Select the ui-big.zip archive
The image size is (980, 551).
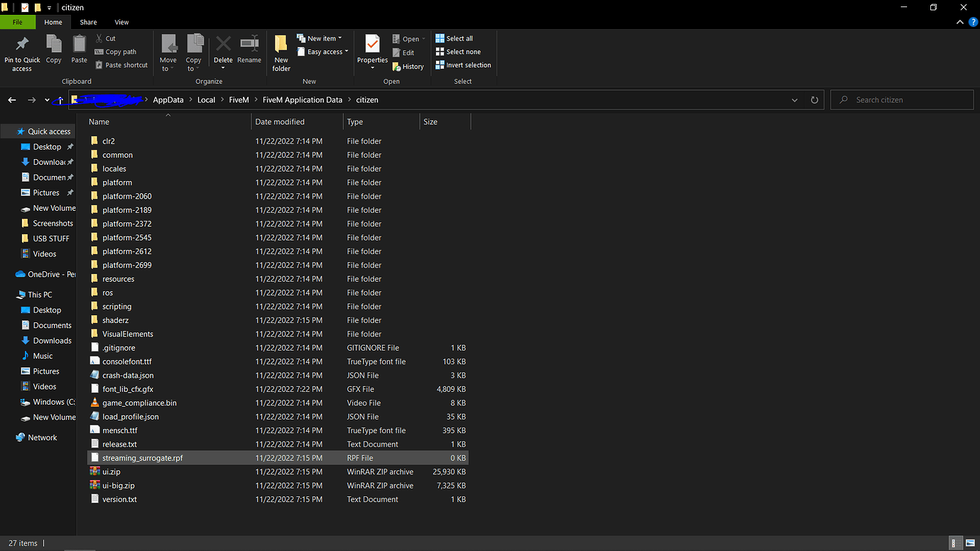[x=277, y=486]
